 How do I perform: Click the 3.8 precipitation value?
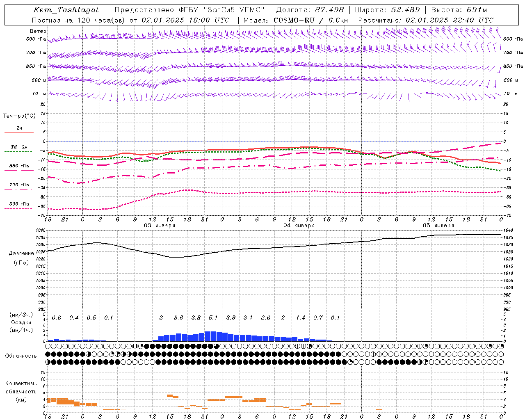196,317
